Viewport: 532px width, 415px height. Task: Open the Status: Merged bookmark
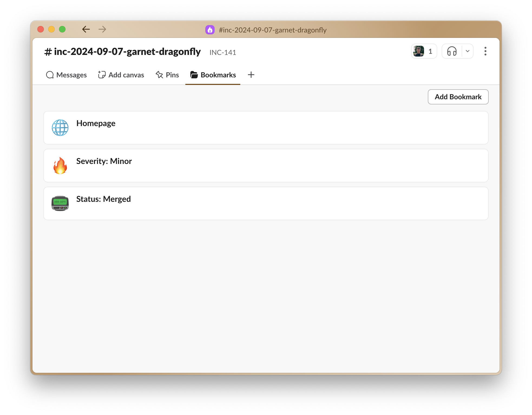[103, 199]
